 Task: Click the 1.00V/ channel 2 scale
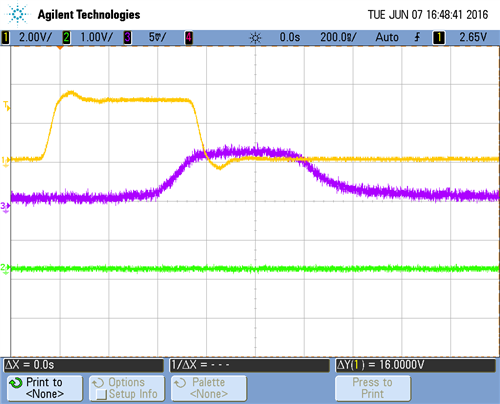[x=97, y=37]
